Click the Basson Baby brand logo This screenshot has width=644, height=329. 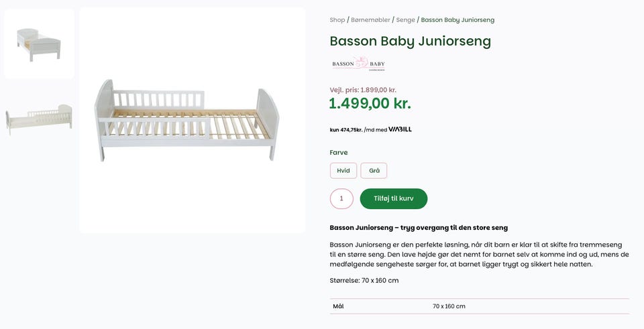pos(358,64)
